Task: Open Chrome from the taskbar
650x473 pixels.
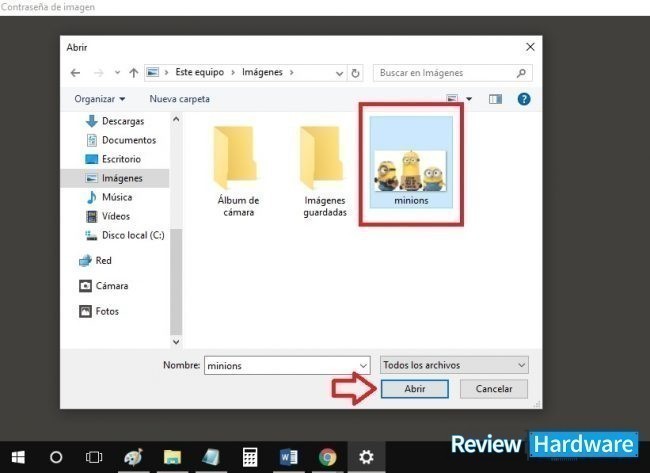Action: [x=327, y=457]
